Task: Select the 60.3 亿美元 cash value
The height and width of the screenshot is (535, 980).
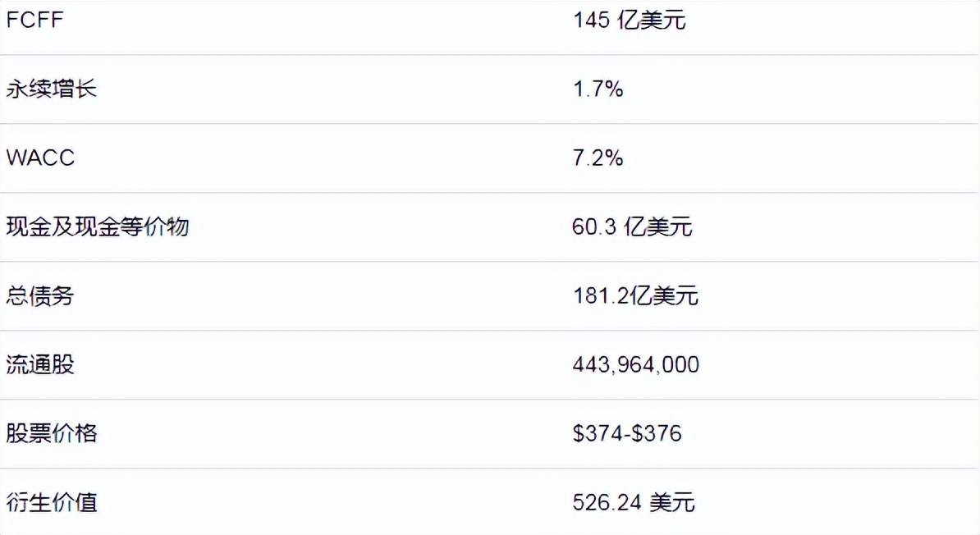Action: pyautogui.click(x=632, y=226)
